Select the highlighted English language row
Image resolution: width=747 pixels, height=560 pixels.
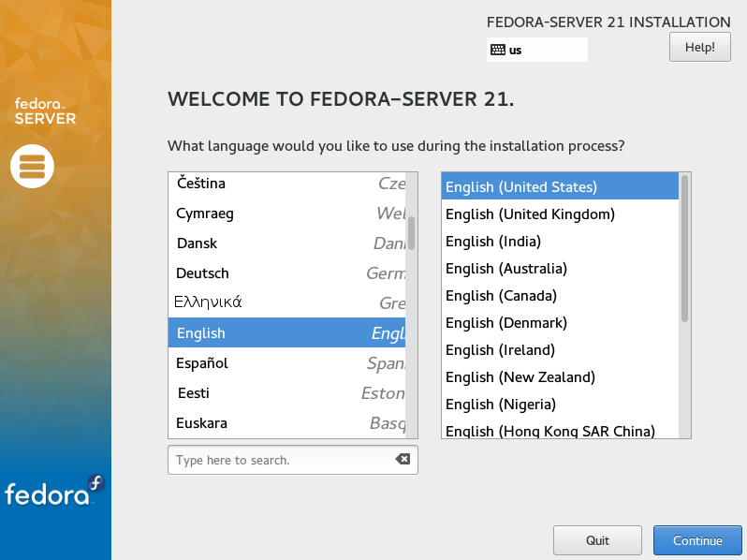coord(286,332)
